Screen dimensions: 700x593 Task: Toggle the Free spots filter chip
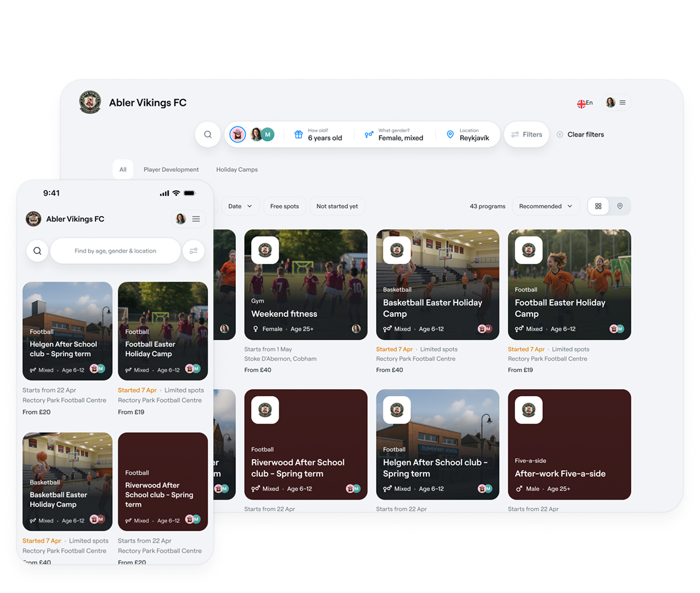click(x=284, y=206)
